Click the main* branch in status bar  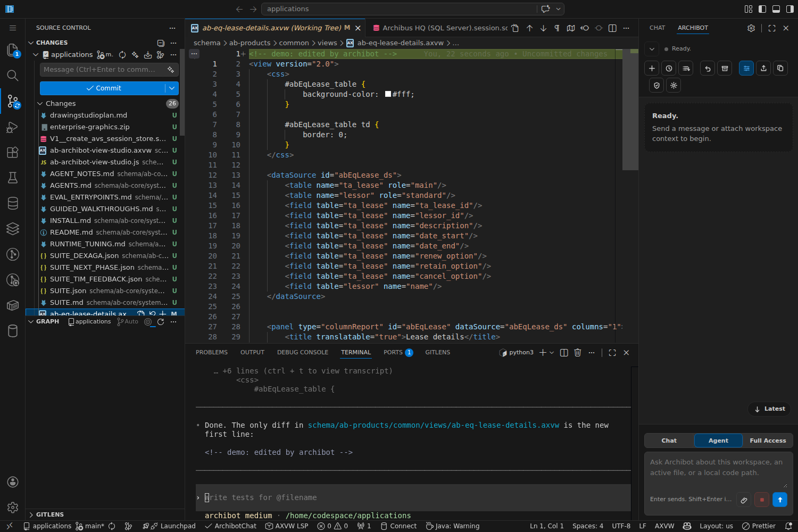pos(89,526)
